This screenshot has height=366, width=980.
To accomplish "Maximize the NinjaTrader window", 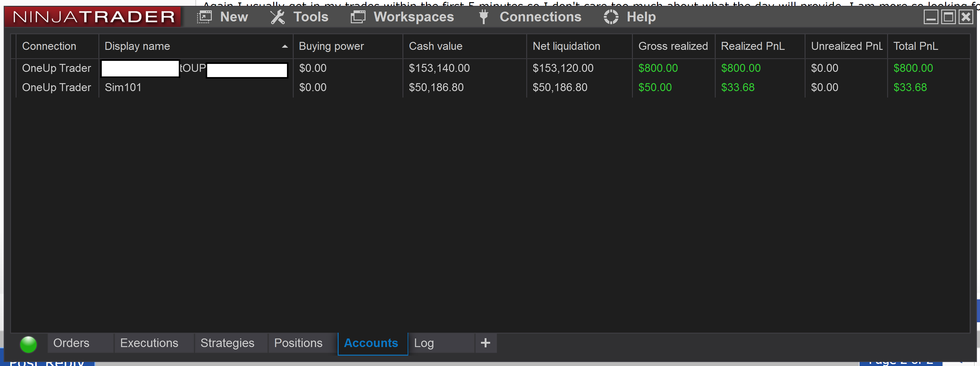I will coord(949,17).
